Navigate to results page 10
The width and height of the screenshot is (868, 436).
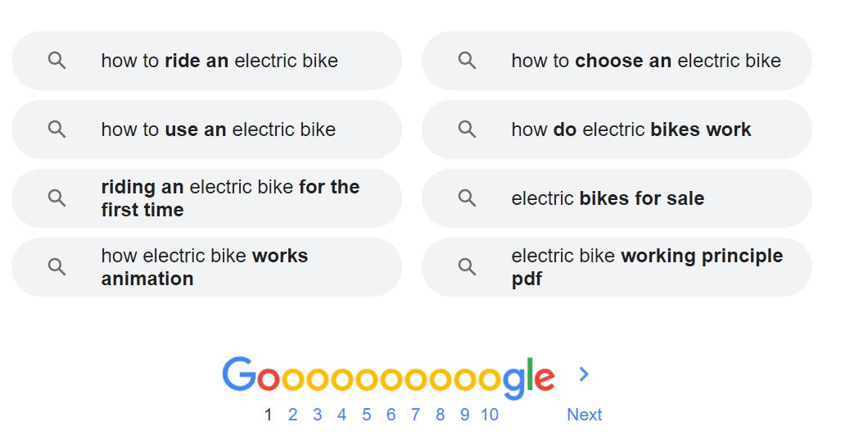tap(490, 415)
